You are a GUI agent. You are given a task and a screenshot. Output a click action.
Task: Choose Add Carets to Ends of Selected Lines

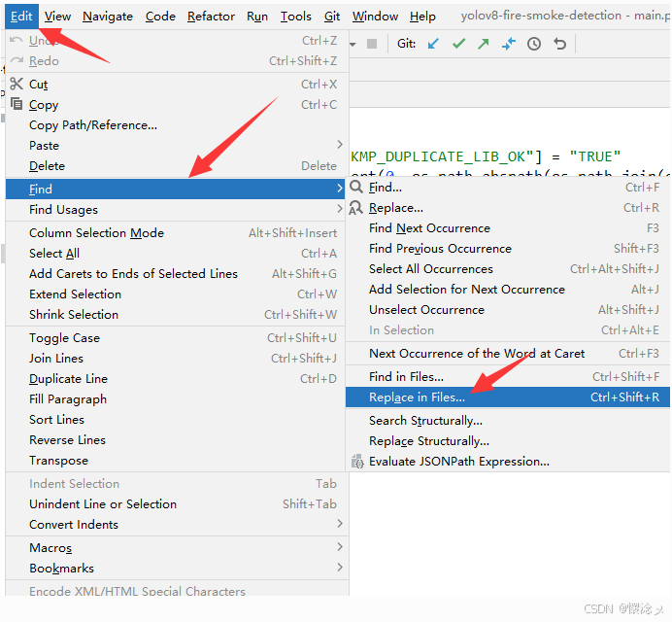tap(176, 274)
